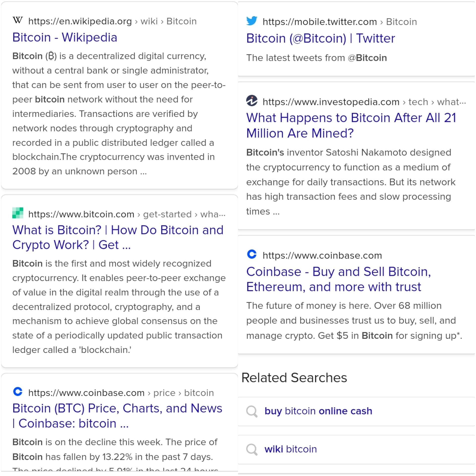This screenshot has width=476, height=476.
Task: Click the Wikipedia W favicon
Action: (x=18, y=20)
